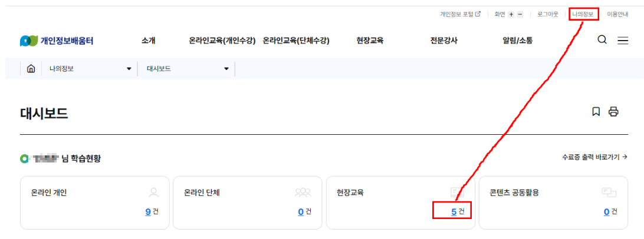Open the 온라인교육(개인수강) menu
644x239 pixels.
pos(222,41)
